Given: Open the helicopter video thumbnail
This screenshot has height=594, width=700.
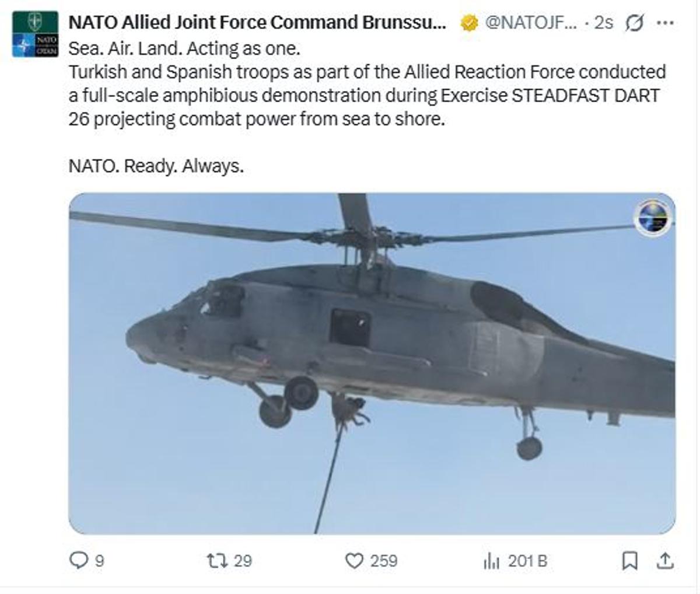Looking at the screenshot, I should click(372, 363).
